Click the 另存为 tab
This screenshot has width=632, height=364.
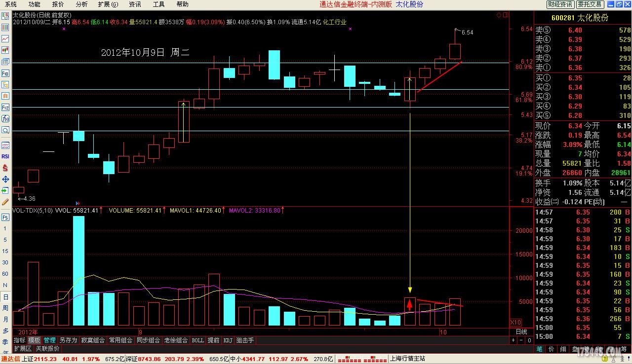pos(68,340)
